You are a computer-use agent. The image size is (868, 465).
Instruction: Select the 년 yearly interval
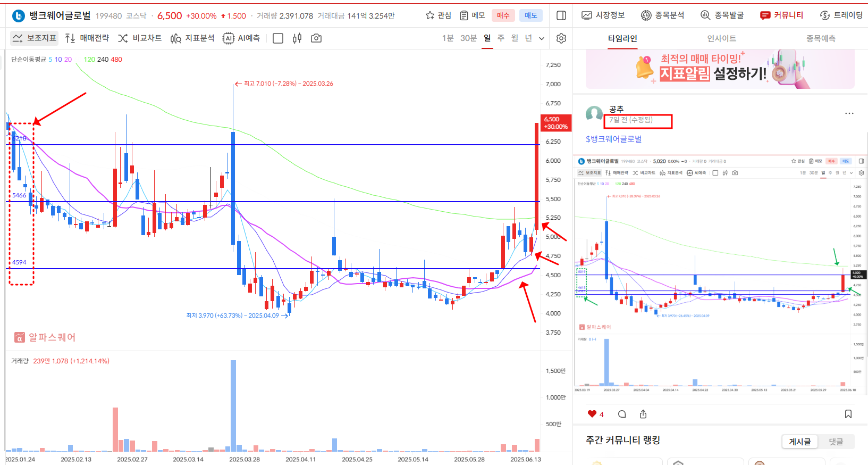pos(528,38)
